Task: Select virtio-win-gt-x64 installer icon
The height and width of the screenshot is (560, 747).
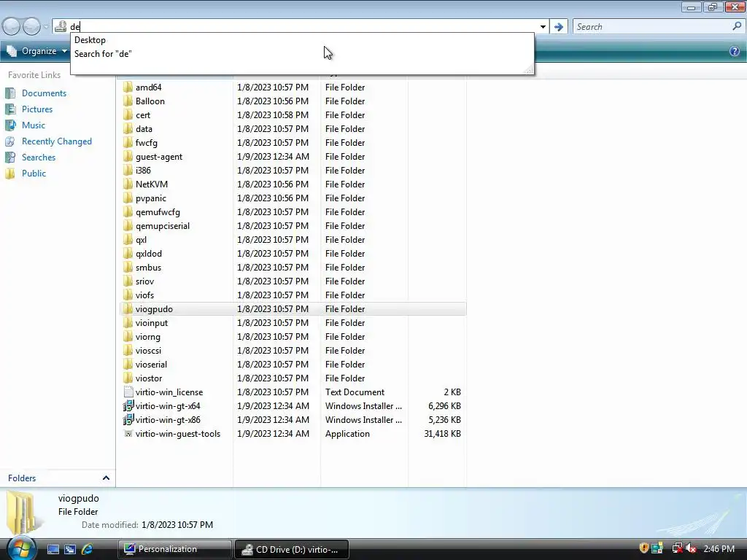Action: tap(128, 405)
